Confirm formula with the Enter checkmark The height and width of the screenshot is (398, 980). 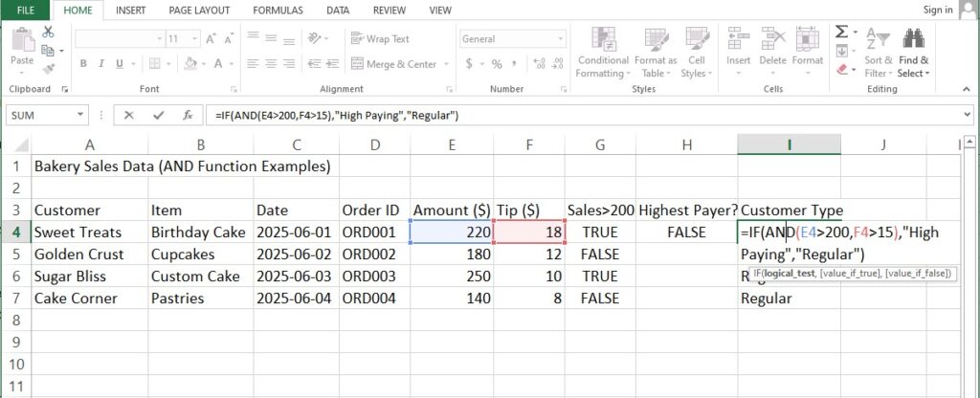(x=157, y=115)
